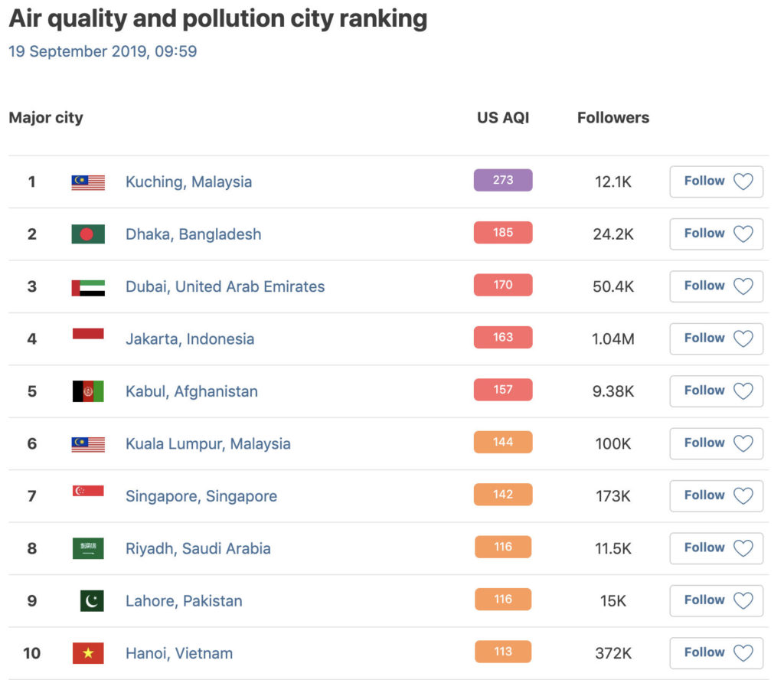
Task: Click the Bangladesh flag next to Dhaka
Action: (88, 234)
